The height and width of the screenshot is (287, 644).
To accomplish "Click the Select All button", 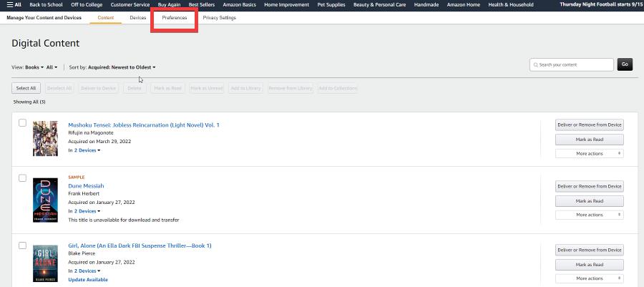I will [x=26, y=88].
